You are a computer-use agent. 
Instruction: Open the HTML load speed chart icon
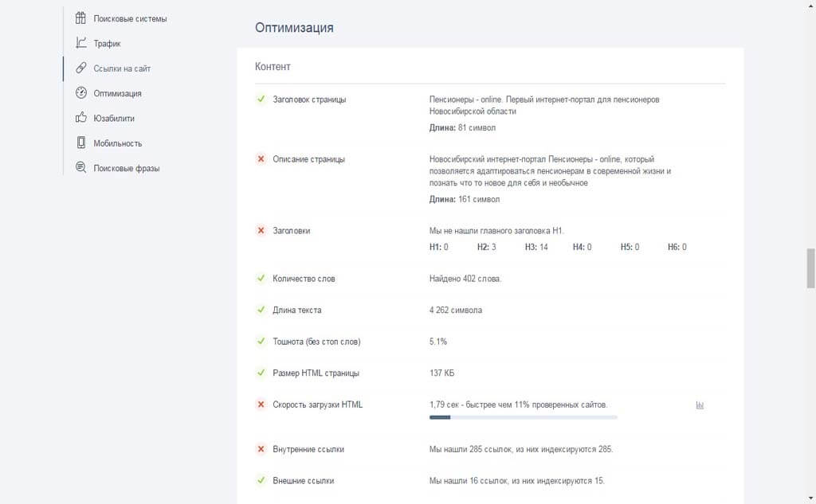point(700,405)
